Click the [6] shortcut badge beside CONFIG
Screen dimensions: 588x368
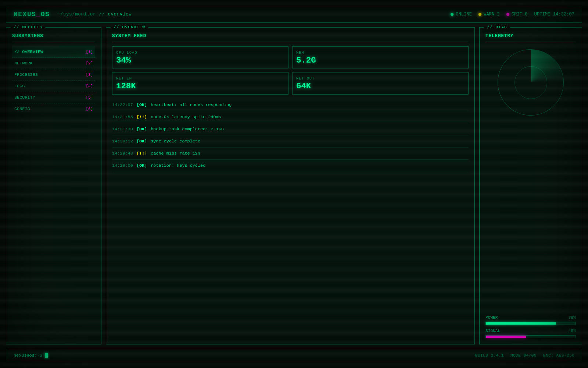89,109
